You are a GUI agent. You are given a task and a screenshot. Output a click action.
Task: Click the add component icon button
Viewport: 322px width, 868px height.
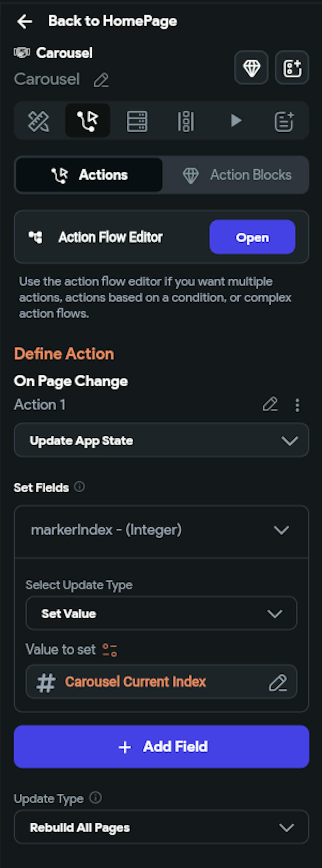click(292, 68)
